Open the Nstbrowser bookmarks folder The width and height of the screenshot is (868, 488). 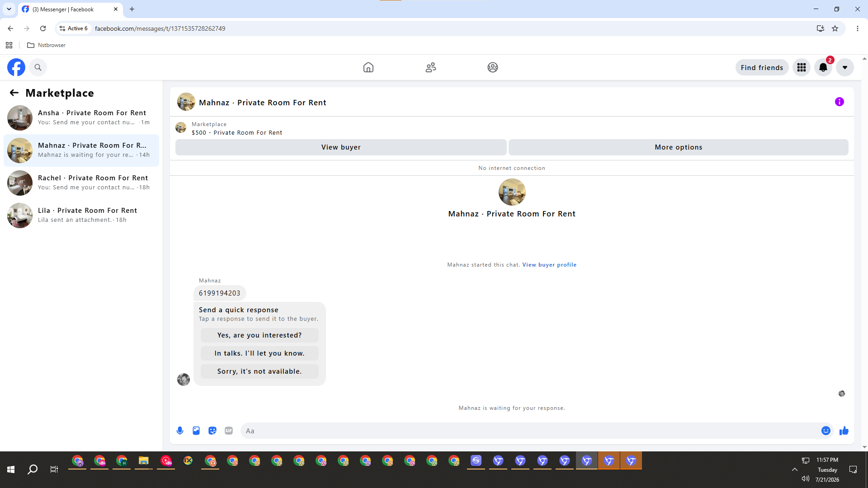tap(47, 45)
